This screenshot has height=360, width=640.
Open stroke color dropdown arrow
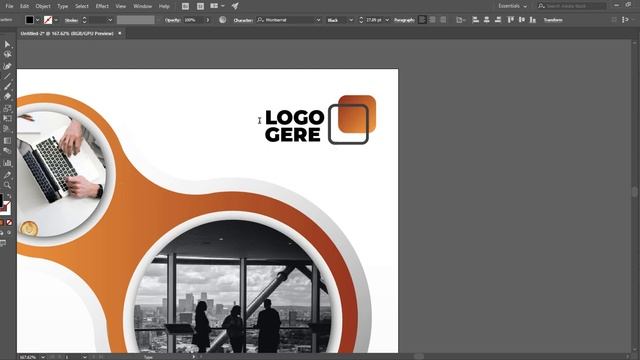[x=56, y=20]
